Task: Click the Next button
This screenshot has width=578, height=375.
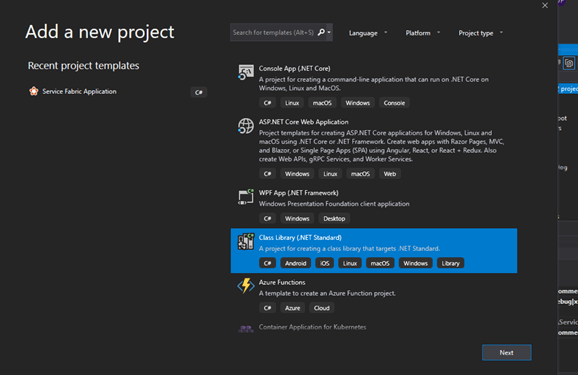Action: click(x=506, y=353)
